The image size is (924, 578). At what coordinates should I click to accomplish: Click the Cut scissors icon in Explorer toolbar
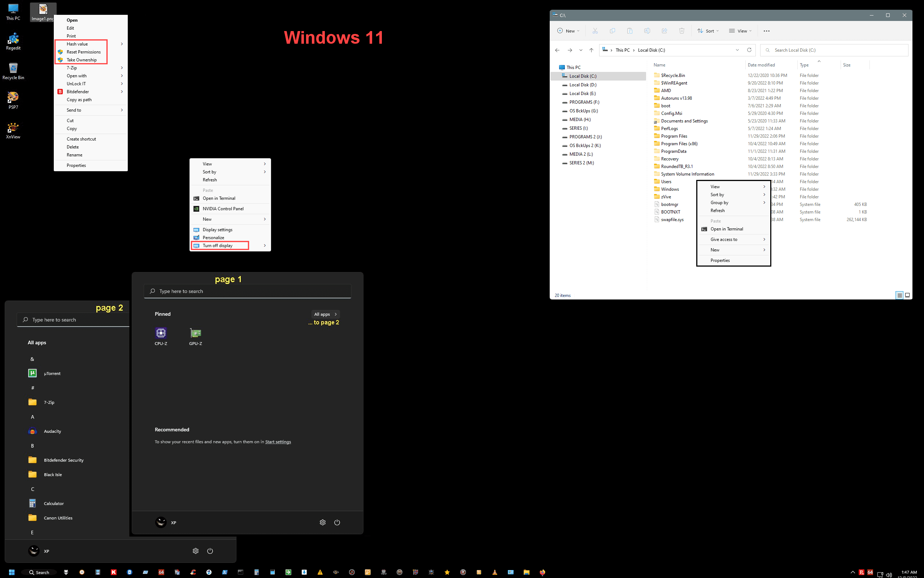[x=595, y=31]
